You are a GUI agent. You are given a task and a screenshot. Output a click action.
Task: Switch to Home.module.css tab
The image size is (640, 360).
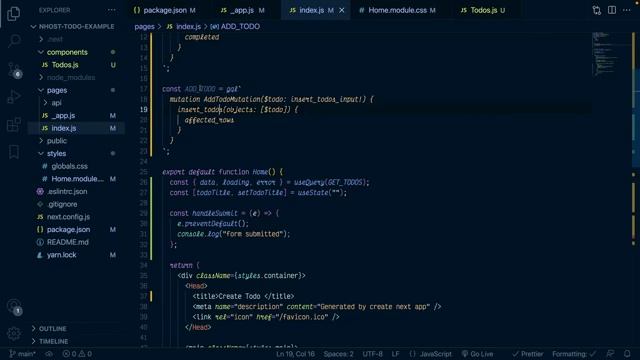[397, 10]
